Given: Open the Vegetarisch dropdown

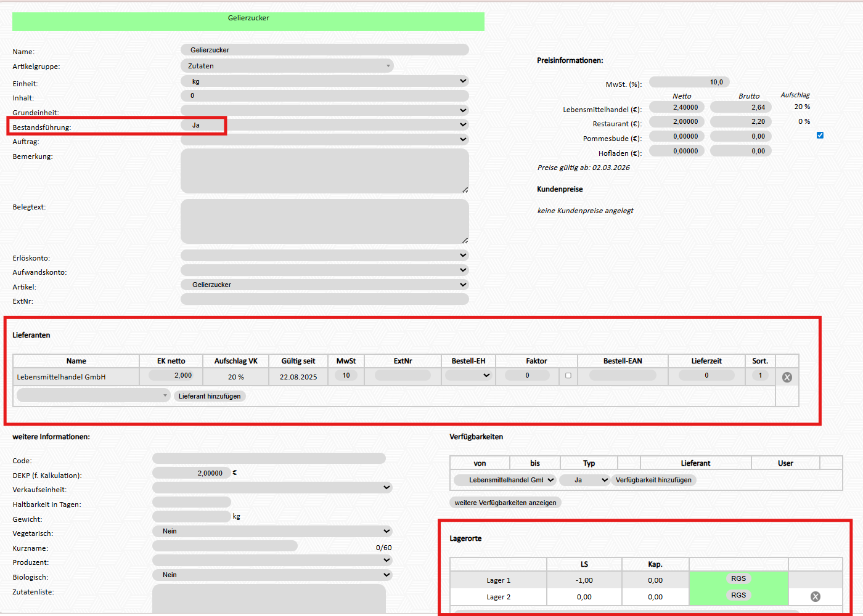Looking at the screenshot, I should [x=272, y=531].
